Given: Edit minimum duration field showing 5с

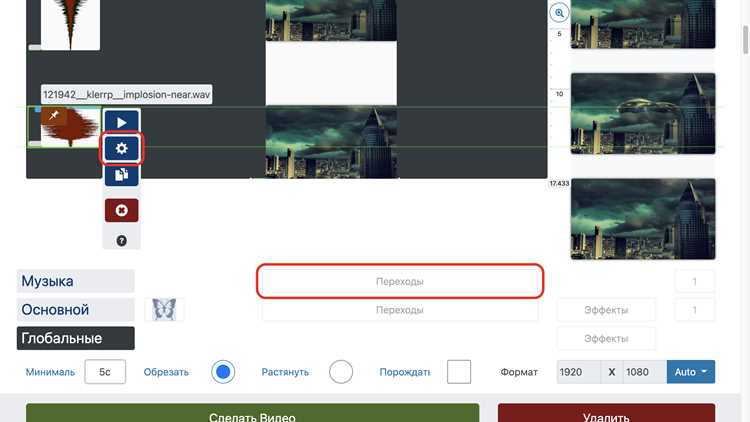Looking at the screenshot, I should click(x=105, y=372).
